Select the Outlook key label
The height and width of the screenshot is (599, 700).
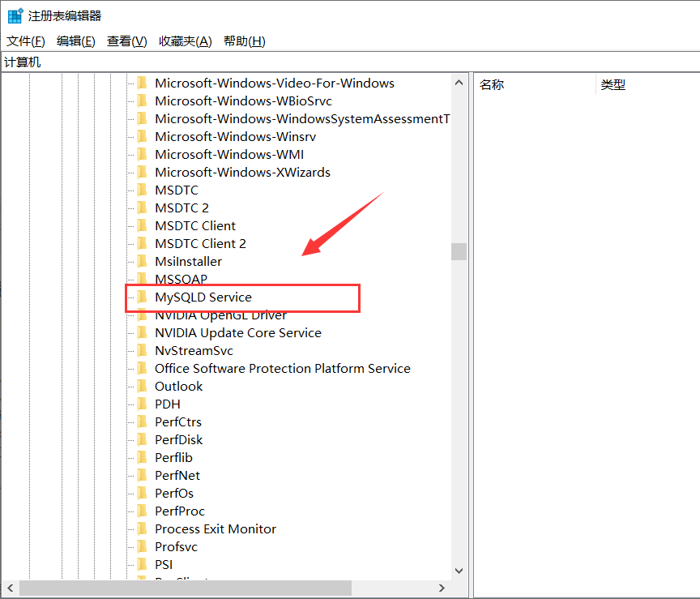point(178,387)
